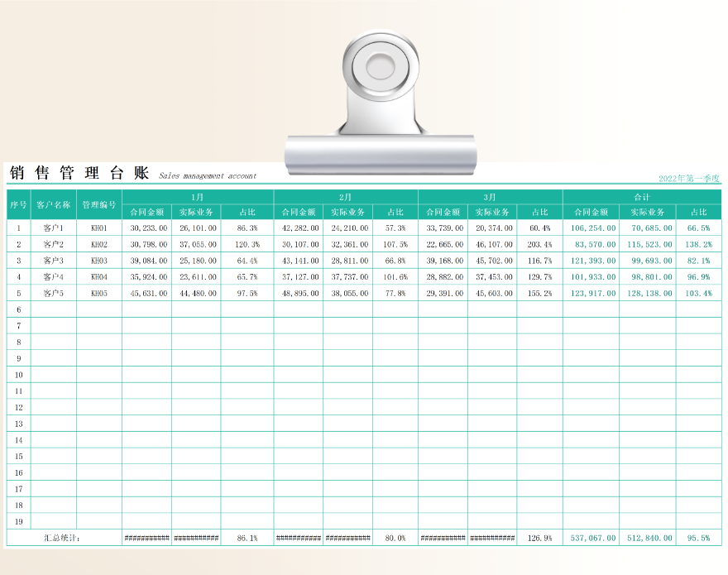Click the 客户3 name cell

click(x=54, y=261)
